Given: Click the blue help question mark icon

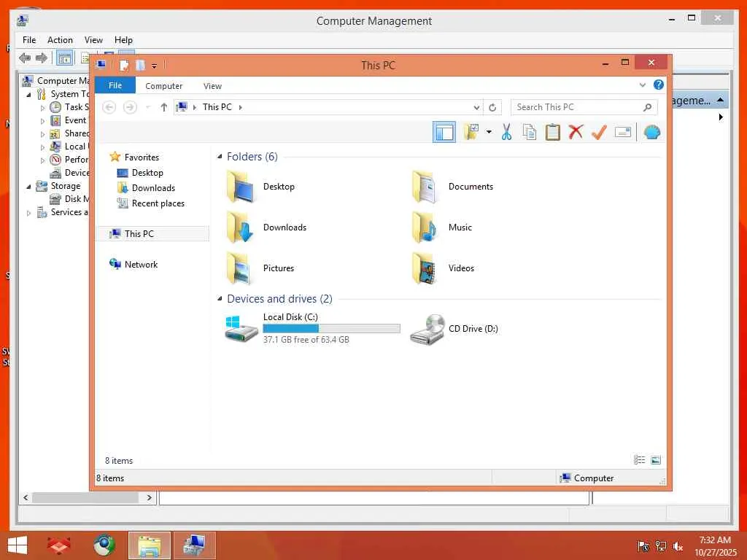Looking at the screenshot, I should (x=659, y=85).
